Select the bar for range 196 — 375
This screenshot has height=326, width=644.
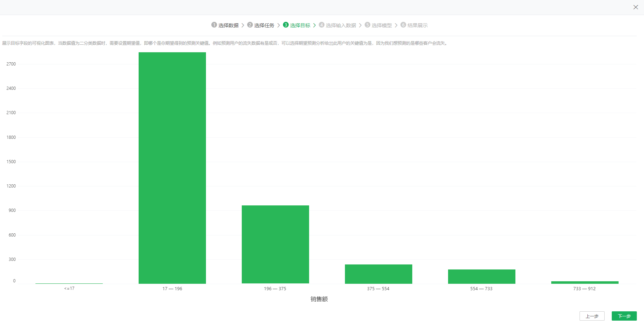[275, 244]
